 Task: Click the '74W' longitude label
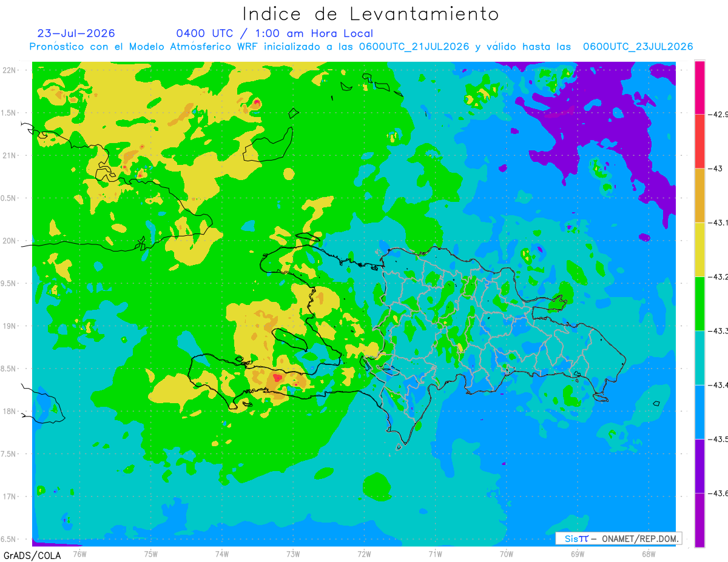(x=221, y=554)
